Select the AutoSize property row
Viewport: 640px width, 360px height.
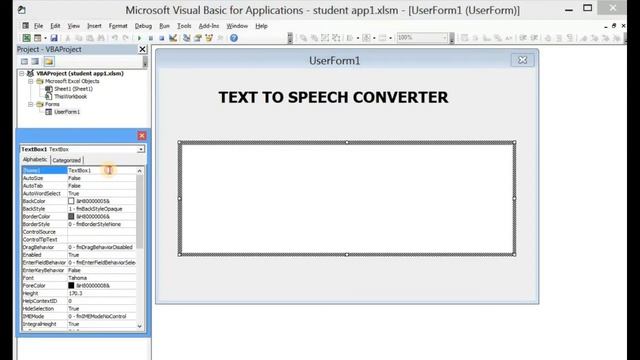click(79, 178)
